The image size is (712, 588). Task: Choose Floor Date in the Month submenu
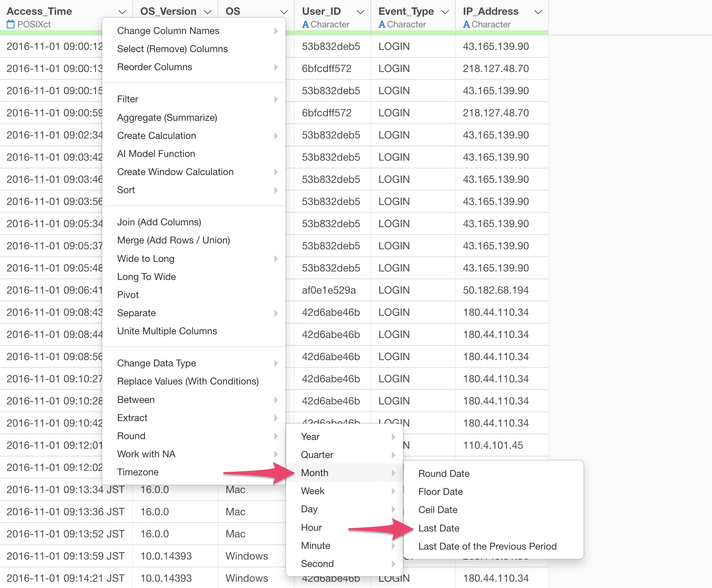[x=440, y=492]
